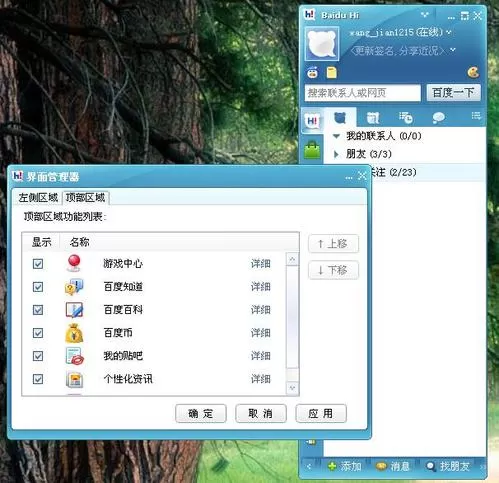Select the 顶部区域 tab
The height and width of the screenshot is (483, 499).
(x=85, y=198)
